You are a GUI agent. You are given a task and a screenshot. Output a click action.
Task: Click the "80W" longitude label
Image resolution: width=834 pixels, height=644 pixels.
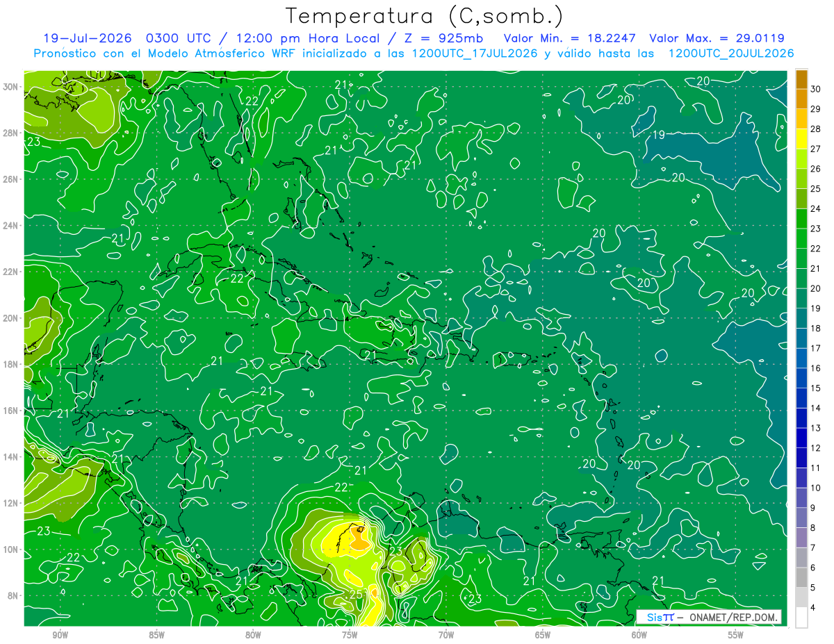(253, 635)
